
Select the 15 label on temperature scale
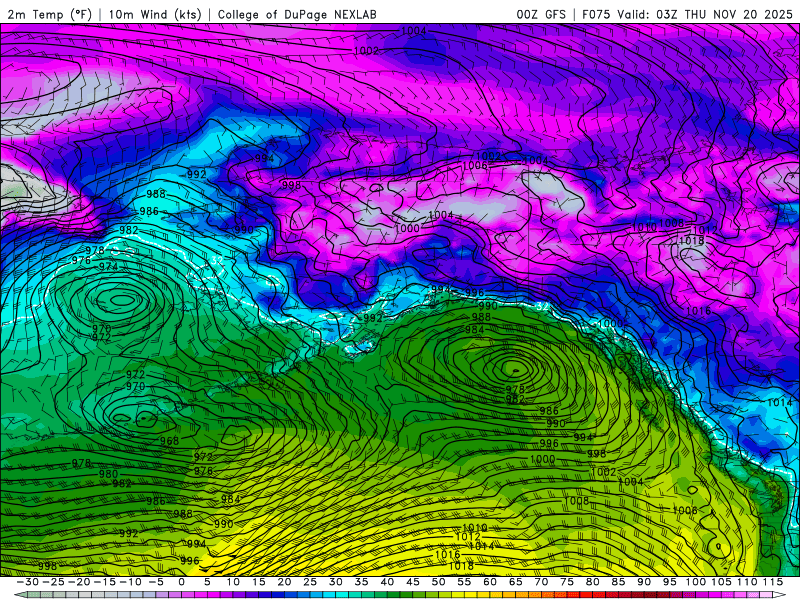[258, 582]
